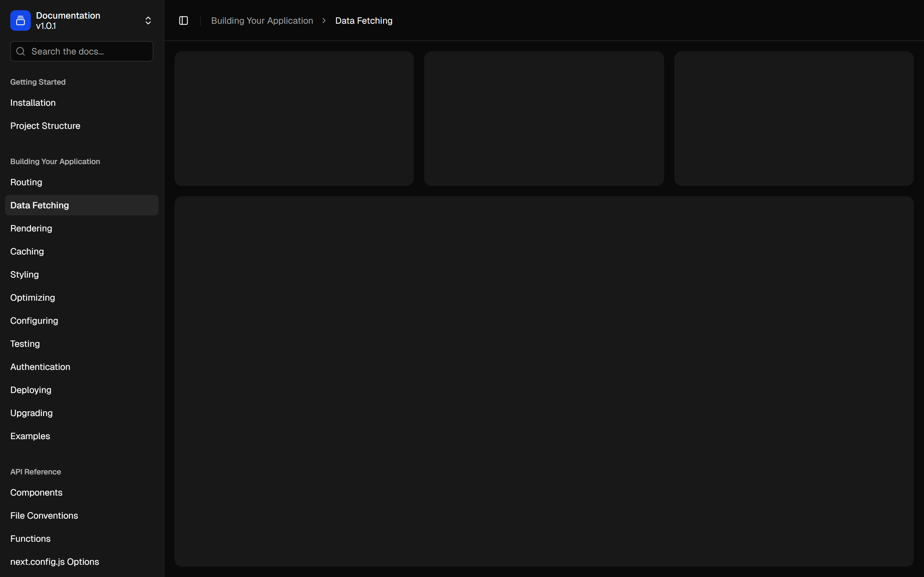Viewport: 924px width, 577px height.
Task: Open the Routing section
Action: 26,182
